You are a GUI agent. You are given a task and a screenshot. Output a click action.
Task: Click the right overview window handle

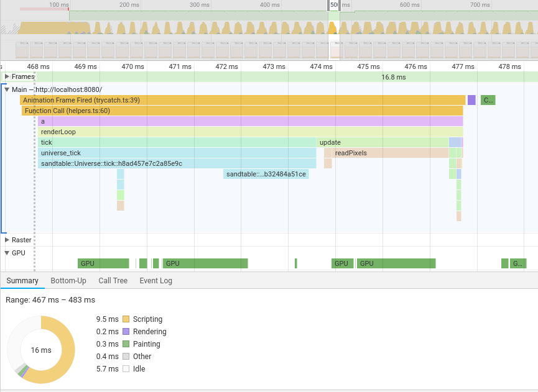point(340,6)
